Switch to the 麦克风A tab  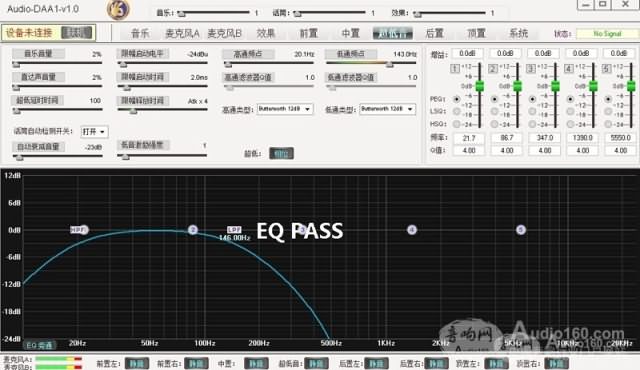pos(182,33)
